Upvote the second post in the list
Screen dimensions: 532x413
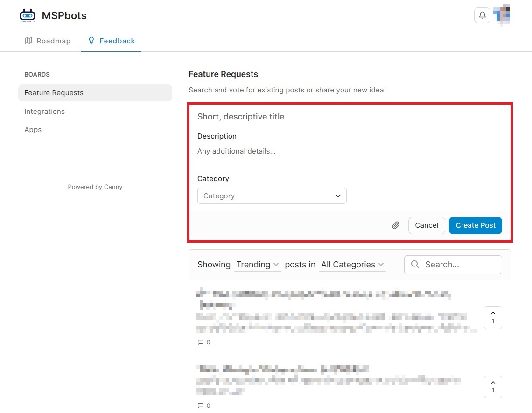(x=493, y=386)
